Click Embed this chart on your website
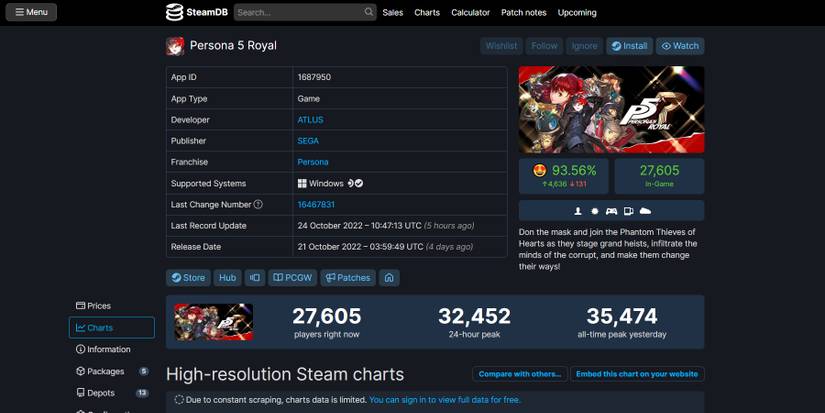The image size is (825, 413). pos(637,374)
